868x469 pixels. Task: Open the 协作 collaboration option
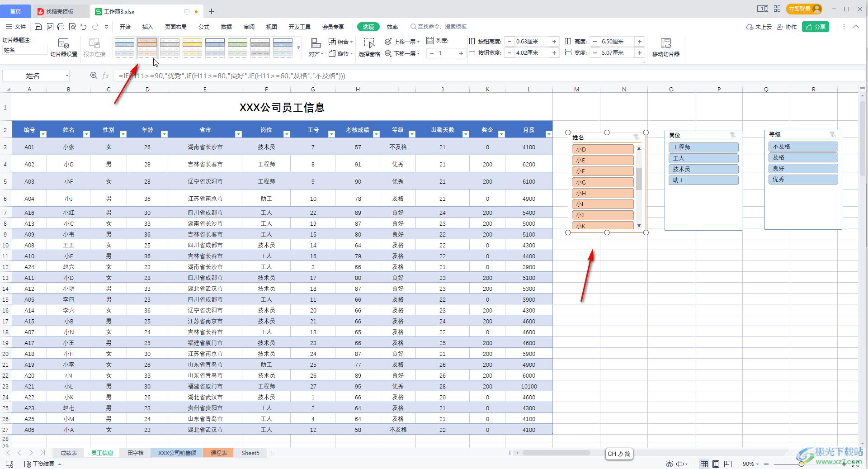[787, 27]
